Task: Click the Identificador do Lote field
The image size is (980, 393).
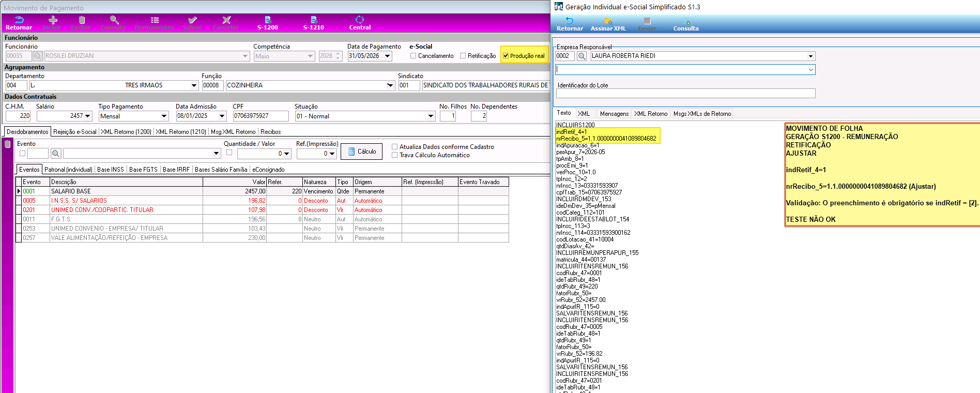Action: [685, 94]
